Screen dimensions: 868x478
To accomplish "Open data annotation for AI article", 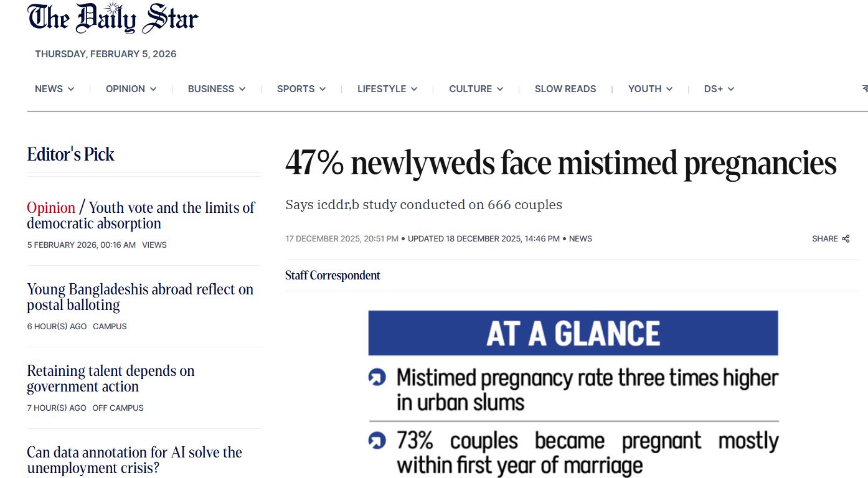I will 134,460.
